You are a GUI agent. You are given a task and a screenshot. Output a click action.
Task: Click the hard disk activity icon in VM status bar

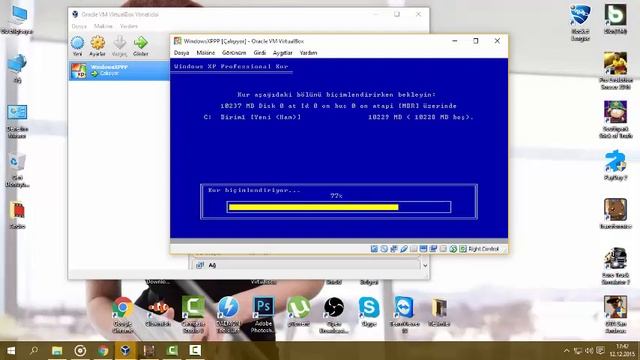(374, 249)
